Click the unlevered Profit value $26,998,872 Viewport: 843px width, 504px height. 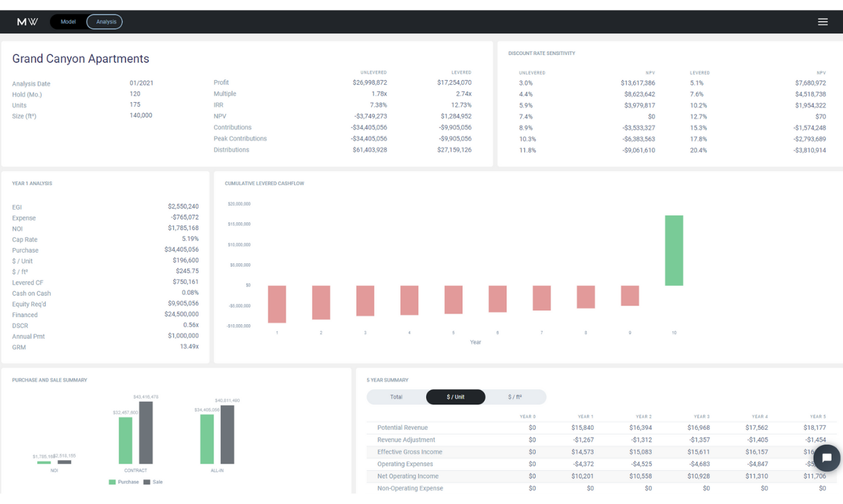[x=370, y=83]
